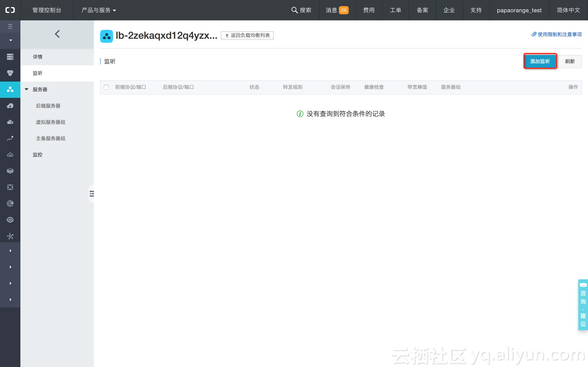
Task: Open the 监控 menu item
Action: pos(37,155)
